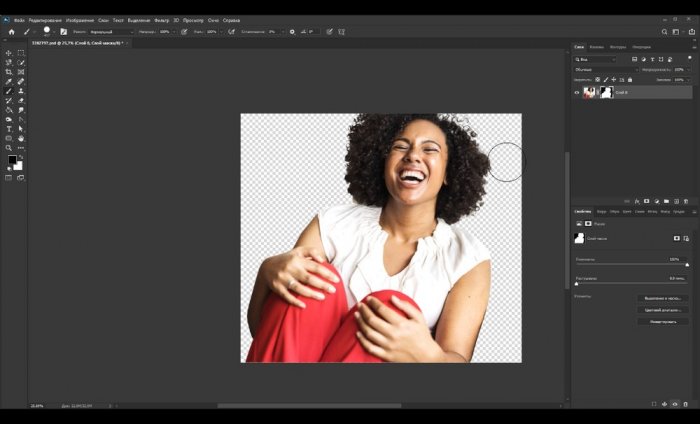The image size is (700, 424).
Task: Hide layer 'Слой 0' with the eye icon
Action: point(577,92)
